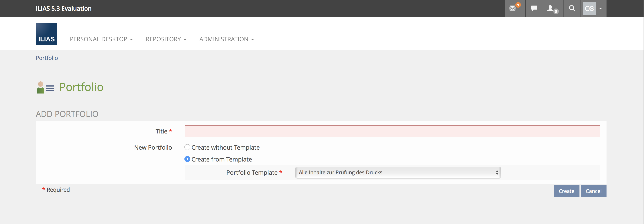This screenshot has width=644, height=224.
Task: Click the Cancel button
Action: (x=593, y=191)
